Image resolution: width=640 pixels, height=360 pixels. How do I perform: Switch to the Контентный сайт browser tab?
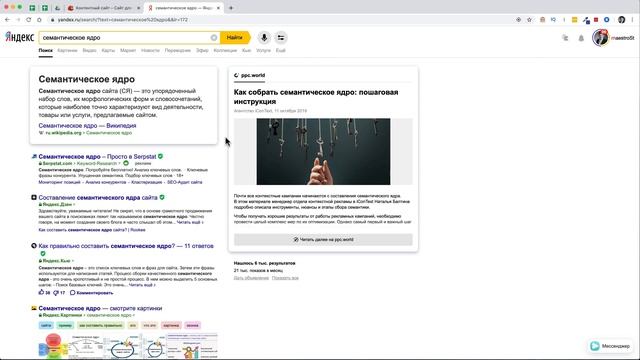[104, 8]
